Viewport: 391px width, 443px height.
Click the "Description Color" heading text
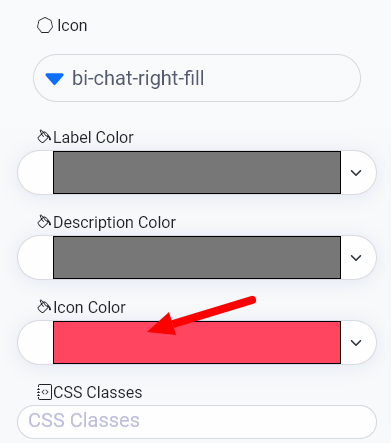pyautogui.click(x=114, y=223)
